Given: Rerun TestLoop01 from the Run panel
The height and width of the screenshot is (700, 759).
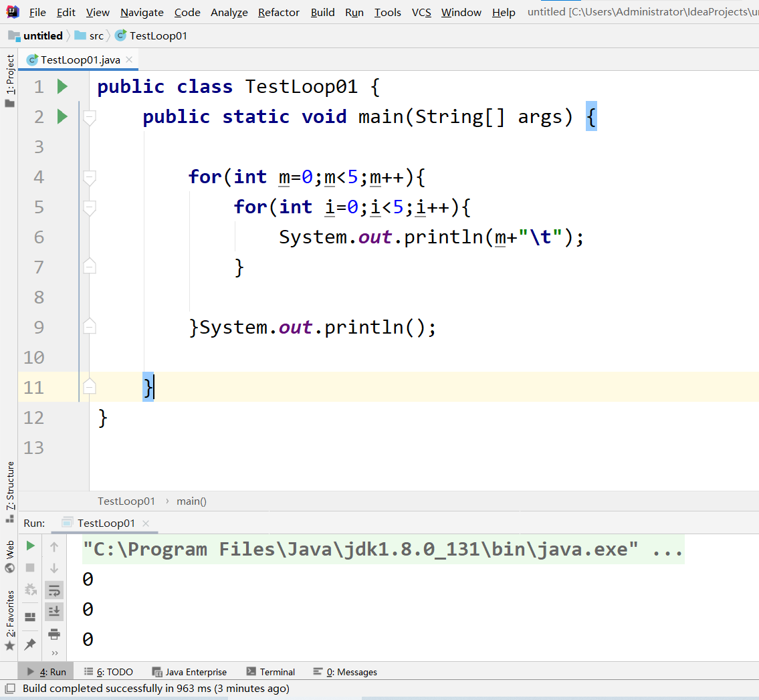Looking at the screenshot, I should [31, 546].
